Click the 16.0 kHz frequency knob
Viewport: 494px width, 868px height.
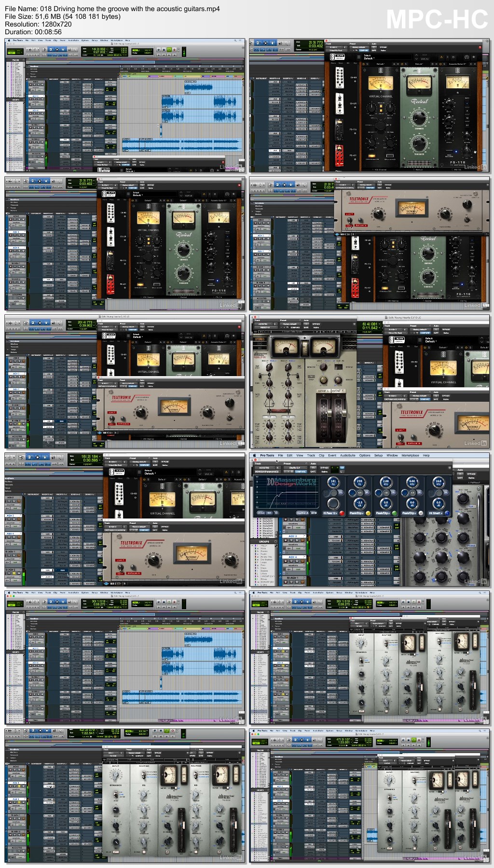[x=439, y=482]
